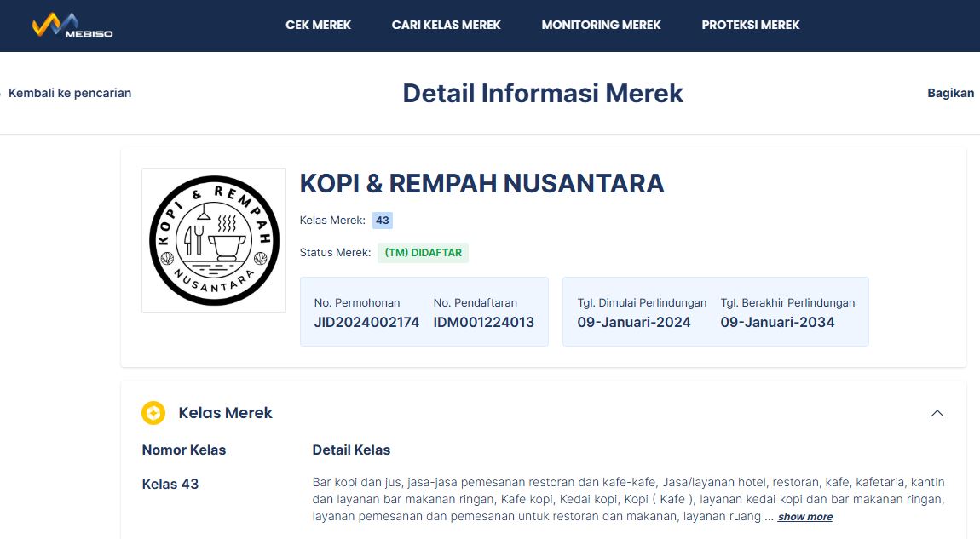980x539 pixels.
Task: Select the Kelas 43 row label
Action: pyautogui.click(x=170, y=484)
